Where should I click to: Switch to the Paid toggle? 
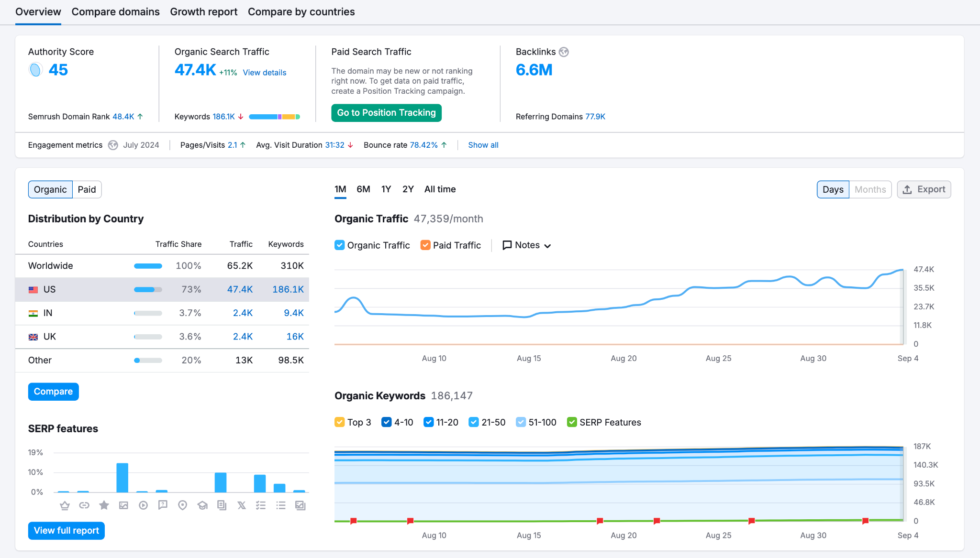[x=87, y=190]
